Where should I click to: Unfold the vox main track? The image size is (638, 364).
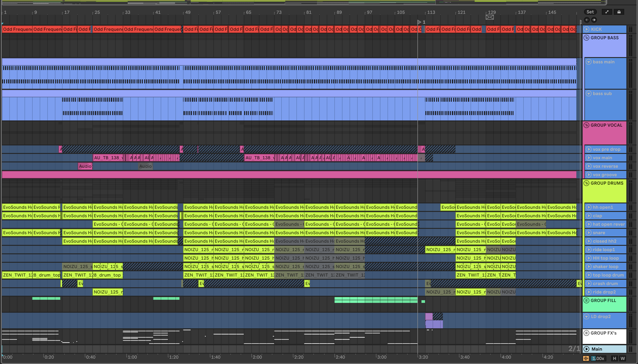(x=588, y=158)
